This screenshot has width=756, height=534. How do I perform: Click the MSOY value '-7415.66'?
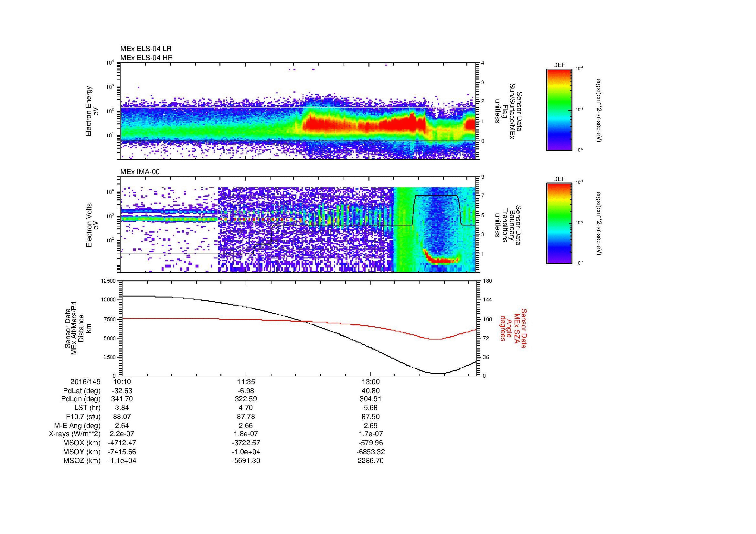coord(122,452)
